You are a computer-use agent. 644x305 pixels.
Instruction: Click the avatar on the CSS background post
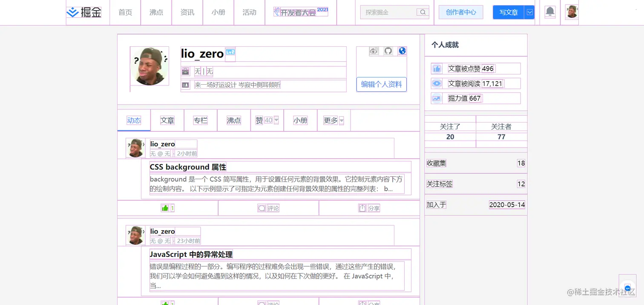pyautogui.click(x=135, y=148)
